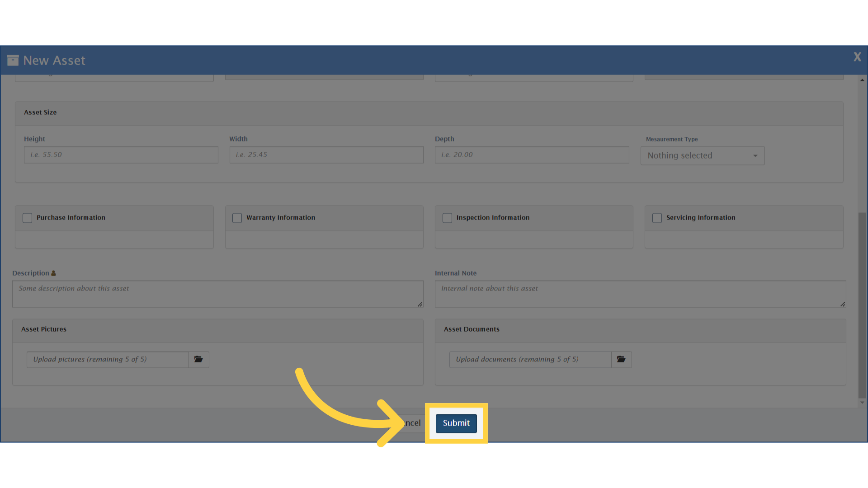Click the Cancel button

tap(409, 423)
